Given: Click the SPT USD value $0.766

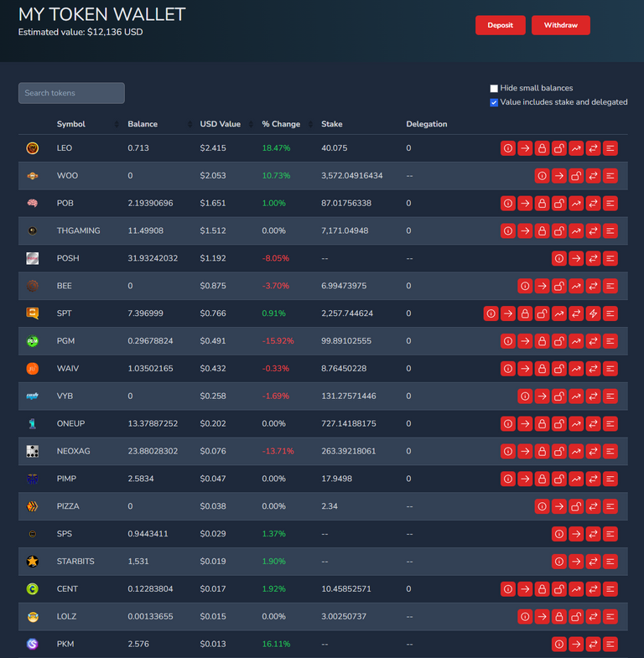Looking at the screenshot, I should click(x=213, y=313).
